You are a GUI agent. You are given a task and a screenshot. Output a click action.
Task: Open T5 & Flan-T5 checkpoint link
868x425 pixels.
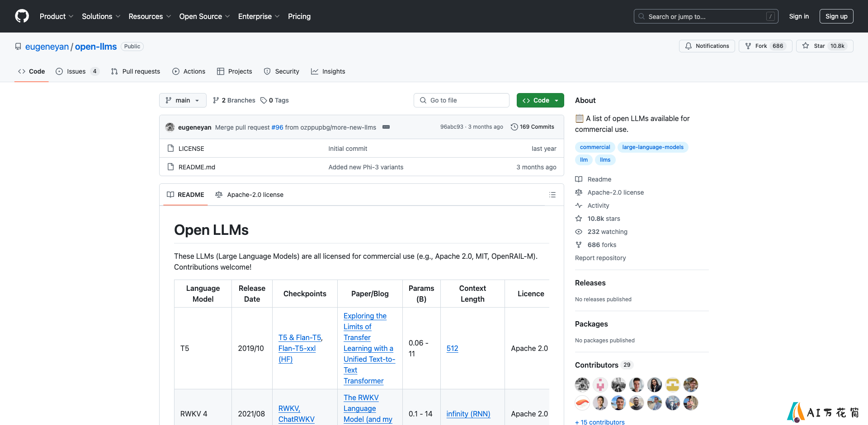click(300, 337)
